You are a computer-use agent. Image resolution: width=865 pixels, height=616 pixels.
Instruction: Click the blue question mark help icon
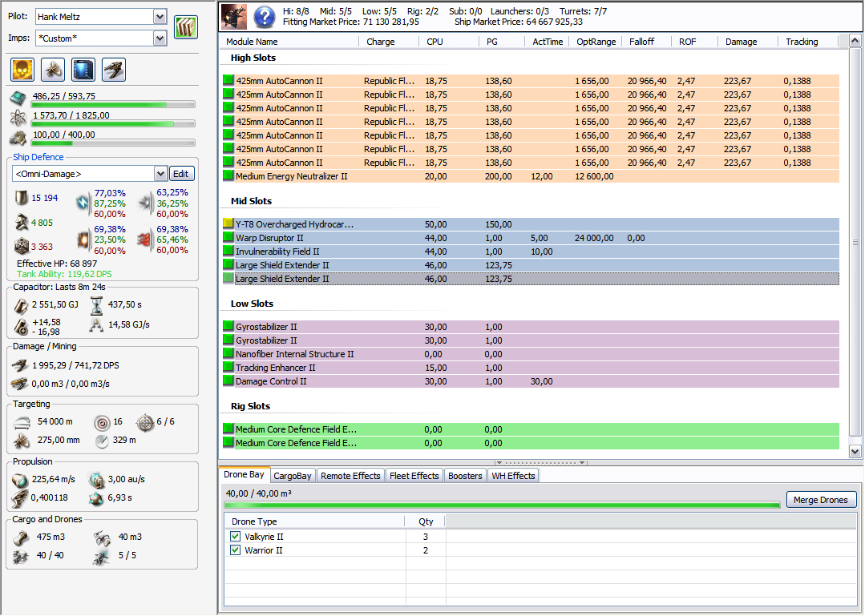(265, 16)
